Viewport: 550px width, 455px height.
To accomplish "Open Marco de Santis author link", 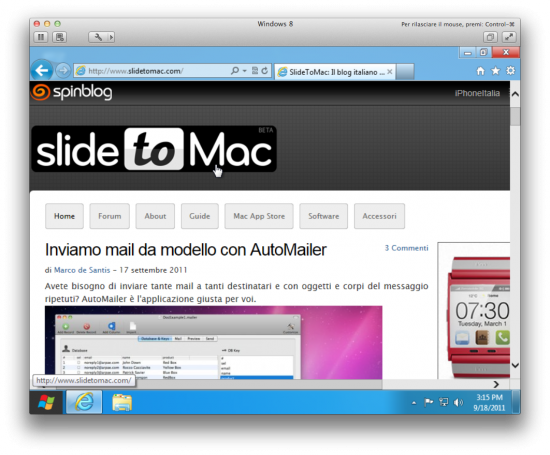I will (82, 270).
